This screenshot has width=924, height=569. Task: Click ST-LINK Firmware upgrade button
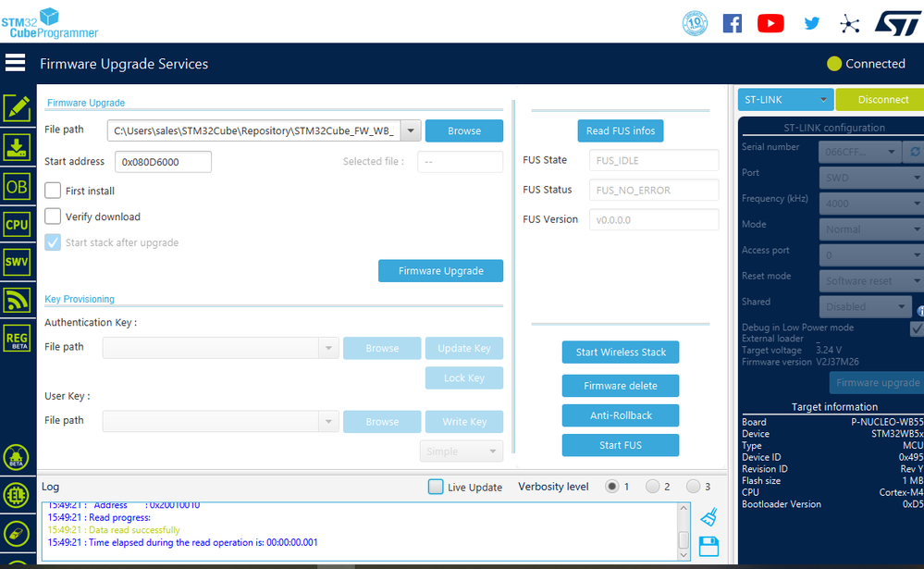click(877, 383)
